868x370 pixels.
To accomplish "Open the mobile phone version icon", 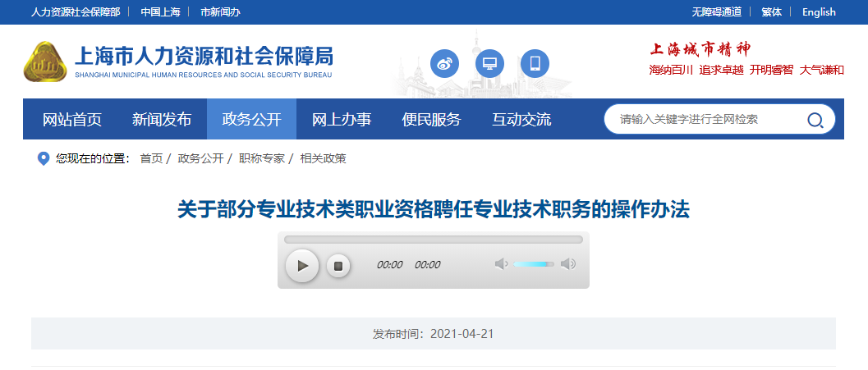I will 535,64.
